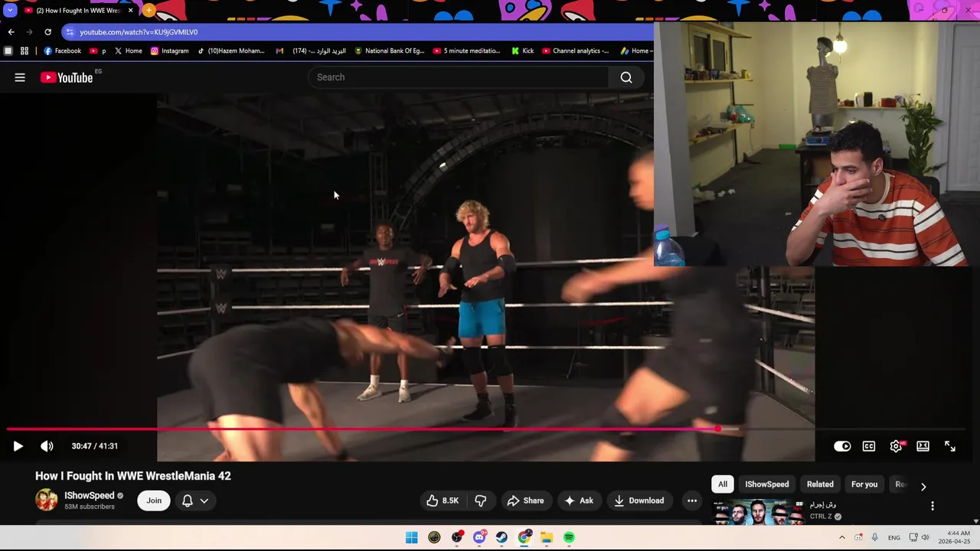Dislike the video with the thumbs-down button
The image size is (980, 551).
(481, 500)
